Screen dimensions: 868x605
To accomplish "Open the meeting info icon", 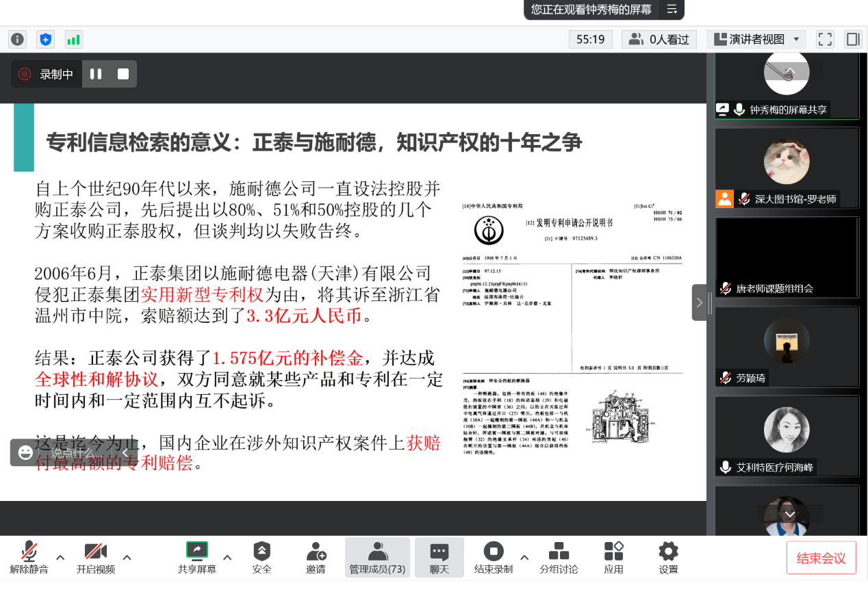I will tap(17, 39).
